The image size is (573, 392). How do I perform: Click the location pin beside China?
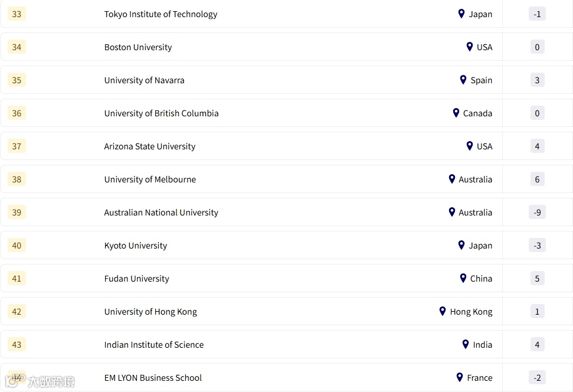(463, 278)
